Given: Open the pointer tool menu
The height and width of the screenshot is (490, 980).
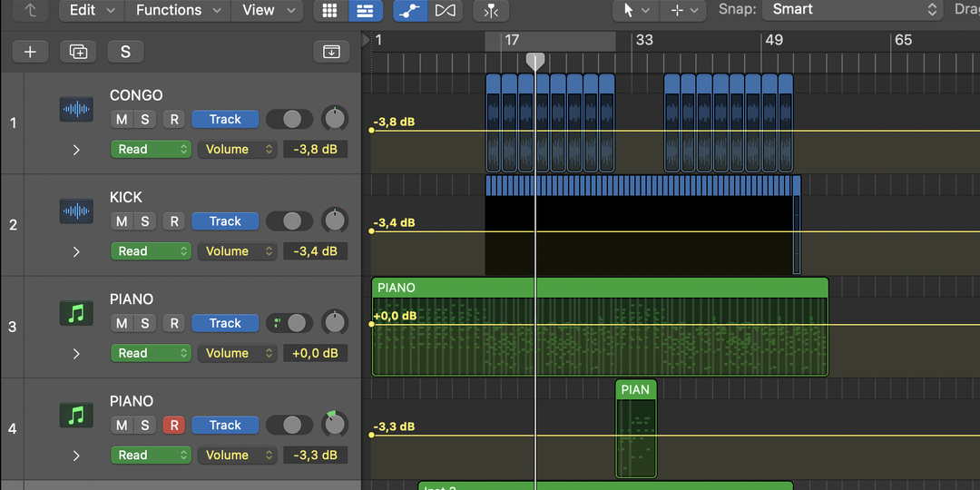Looking at the screenshot, I should (635, 10).
